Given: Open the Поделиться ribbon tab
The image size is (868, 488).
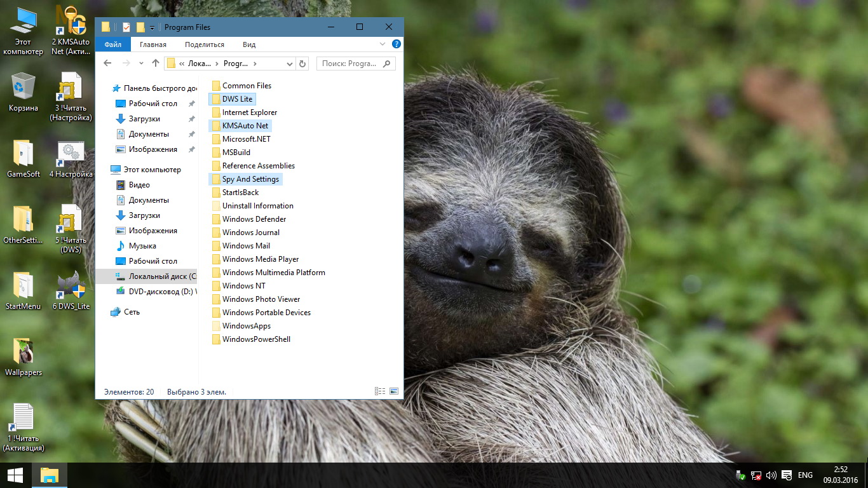Looking at the screenshot, I should [x=204, y=44].
